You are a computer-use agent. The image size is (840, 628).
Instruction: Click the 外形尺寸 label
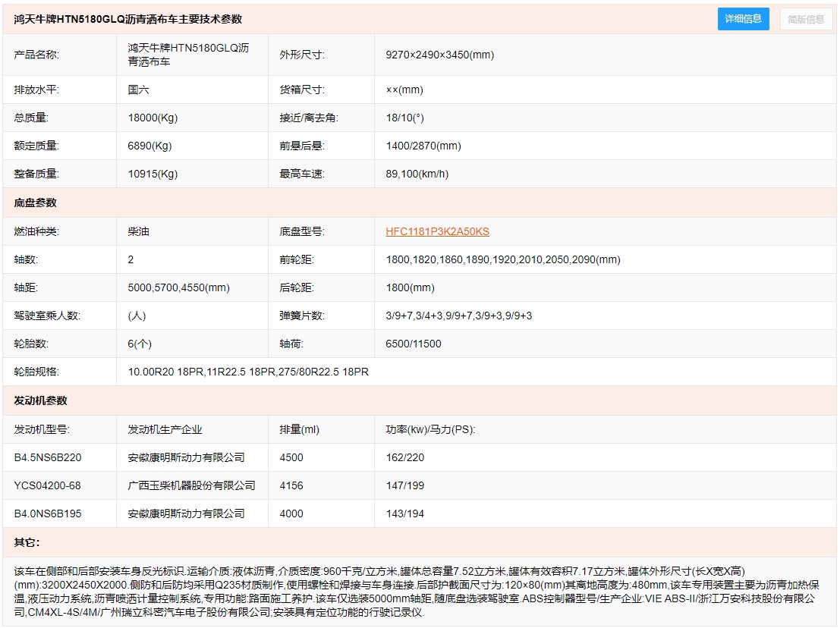tap(302, 55)
